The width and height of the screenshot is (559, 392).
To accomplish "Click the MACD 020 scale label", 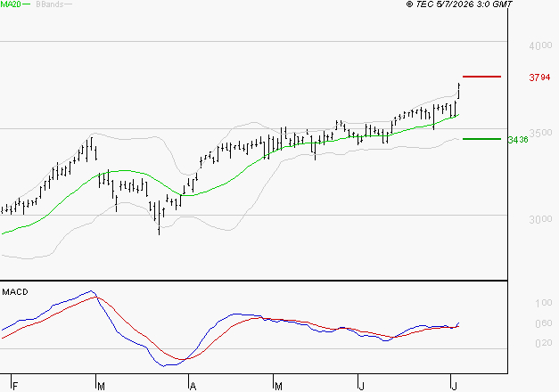I will (x=544, y=343).
